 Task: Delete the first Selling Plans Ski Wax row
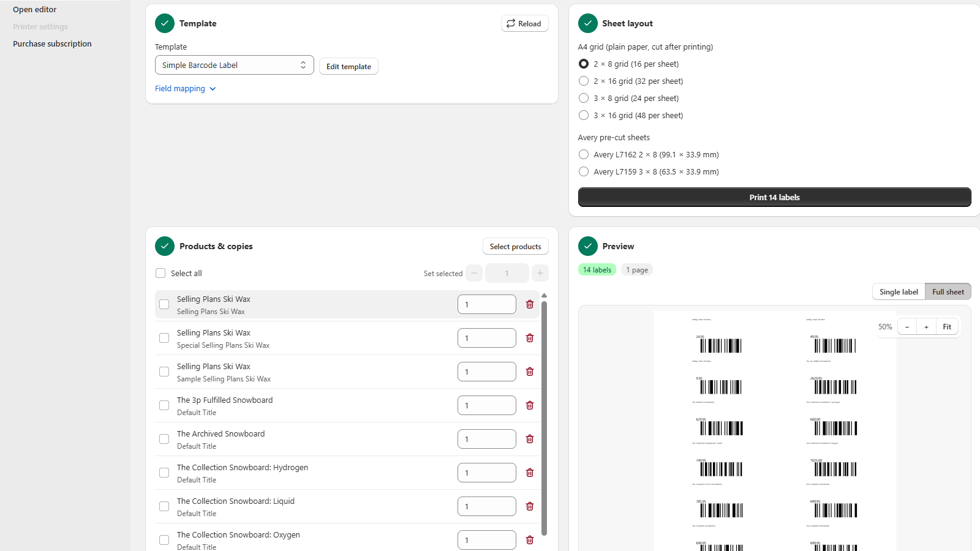[x=530, y=304]
